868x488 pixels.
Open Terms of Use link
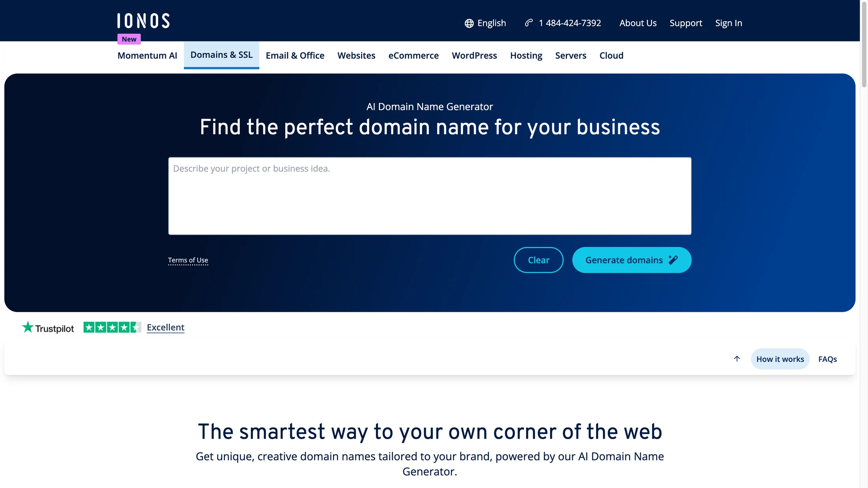(x=188, y=260)
